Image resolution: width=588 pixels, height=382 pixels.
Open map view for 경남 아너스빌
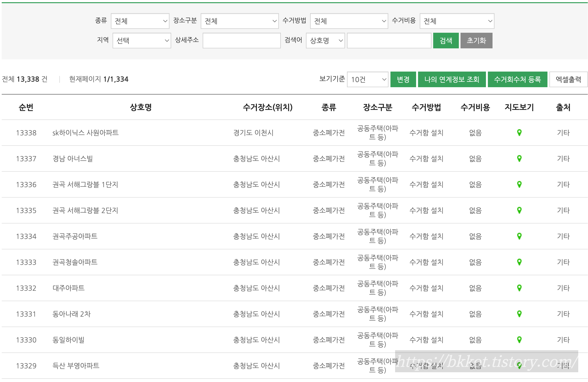click(x=519, y=158)
